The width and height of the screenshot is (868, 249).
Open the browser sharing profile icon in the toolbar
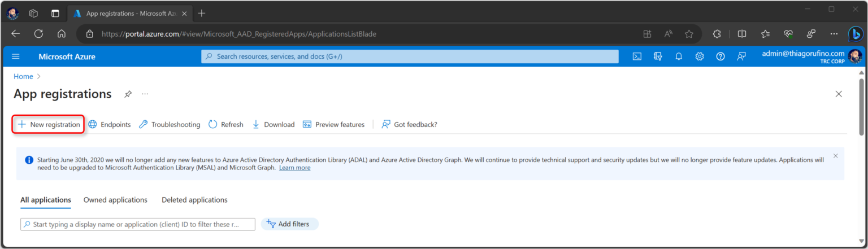tap(811, 34)
